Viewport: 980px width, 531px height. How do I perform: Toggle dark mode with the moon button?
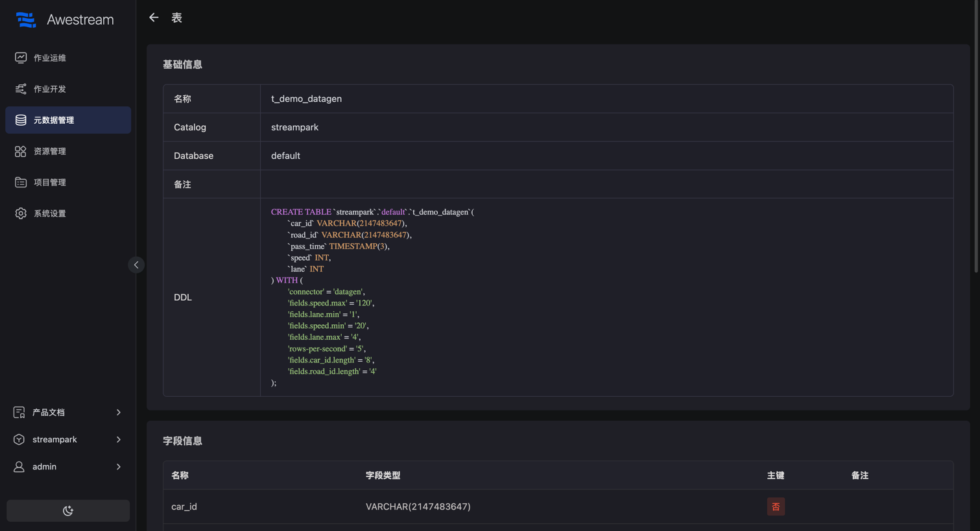pyautogui.click(x=68, y=511)
